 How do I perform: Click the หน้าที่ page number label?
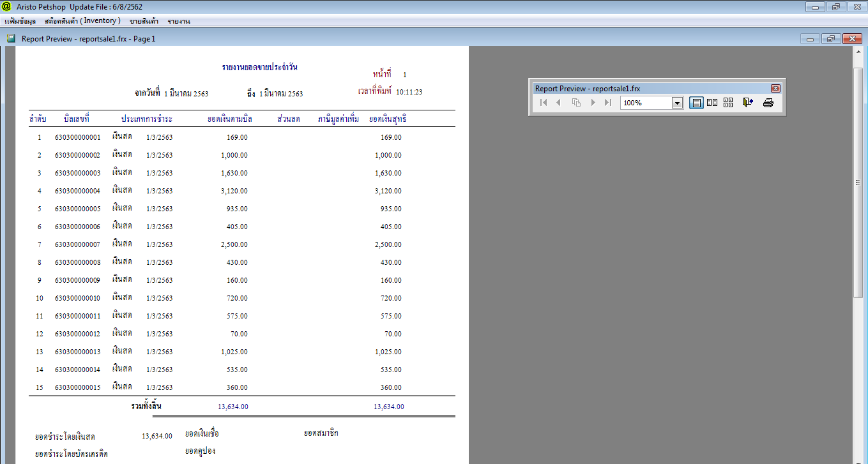[x=382, y=74]
